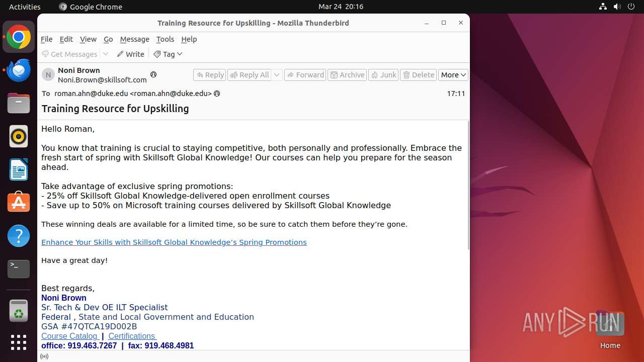The width and height of the screenshot is (644, 362).
Task: Click the volume tray icon
Action: coord(617,7)
